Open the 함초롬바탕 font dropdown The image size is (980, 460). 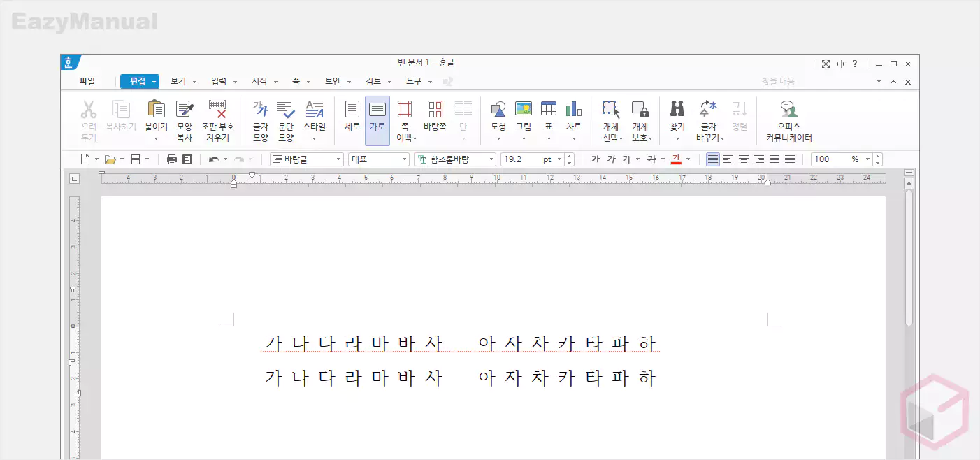[455, 159]
